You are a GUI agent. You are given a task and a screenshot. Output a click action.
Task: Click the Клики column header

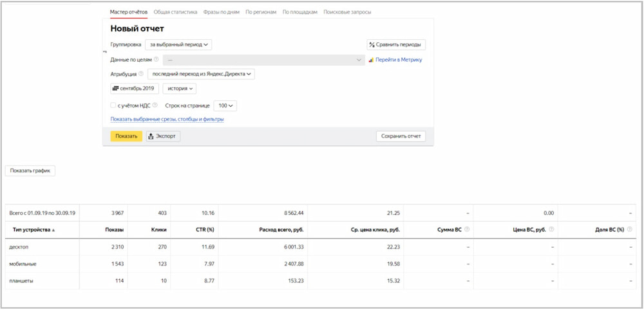(x=159, y=230)
